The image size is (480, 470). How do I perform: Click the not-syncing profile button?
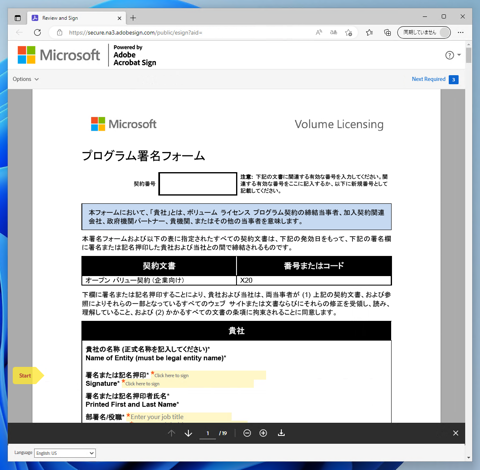[x=424, y=33]
